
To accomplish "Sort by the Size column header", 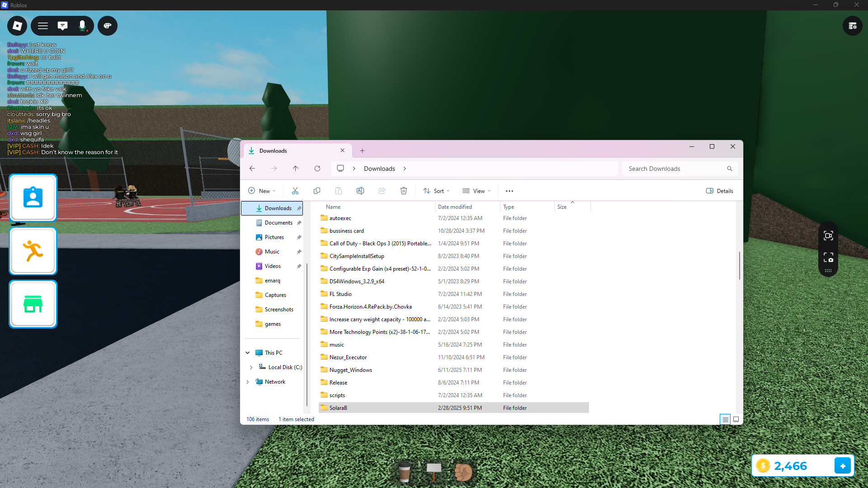I will coord(572,207).
